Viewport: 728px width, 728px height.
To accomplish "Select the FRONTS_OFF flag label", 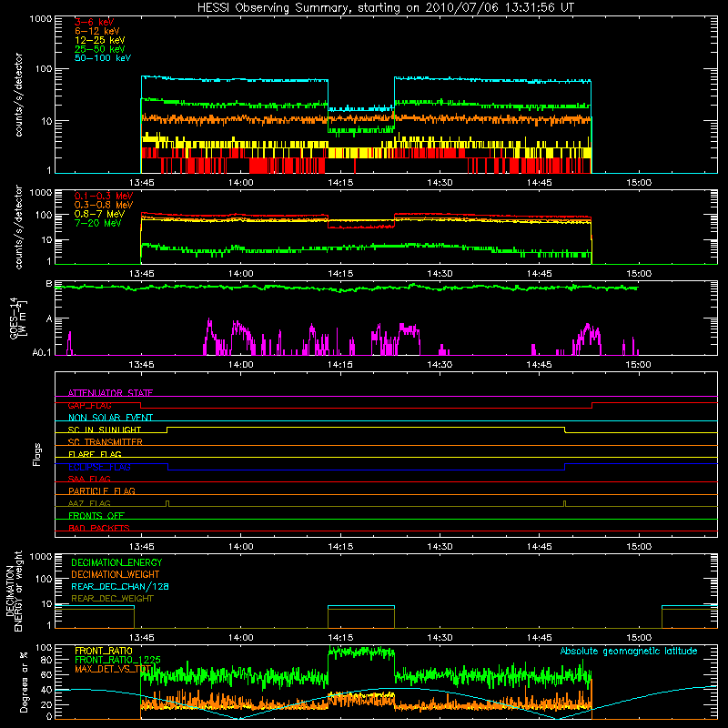I will click(96, 515).
